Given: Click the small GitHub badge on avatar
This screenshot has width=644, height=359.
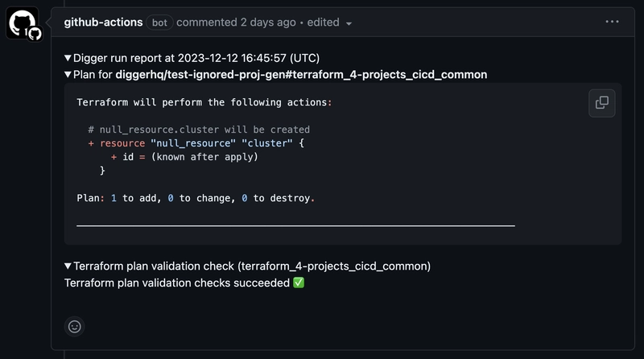Looking at the screenshot, I should click(x=35, y=34).
